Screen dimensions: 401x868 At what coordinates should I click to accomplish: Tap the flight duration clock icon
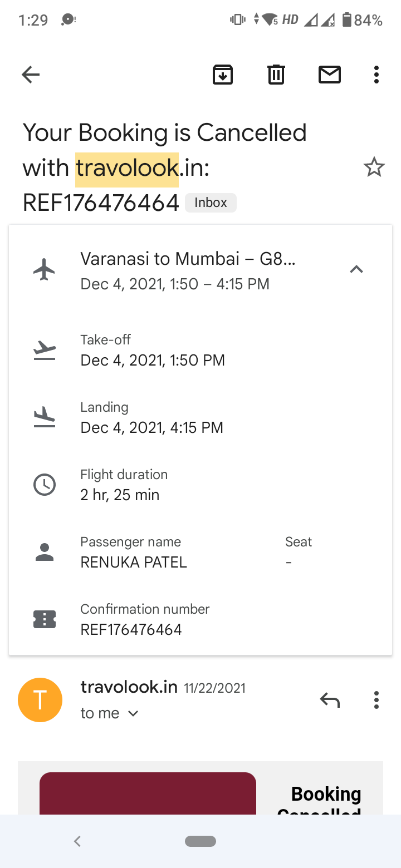coord(45,485)
